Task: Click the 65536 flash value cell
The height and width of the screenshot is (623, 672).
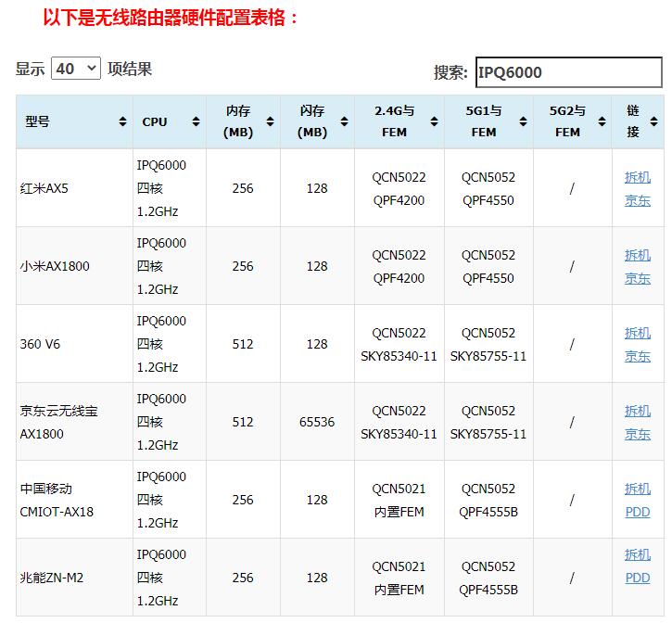Action: coord(317,422)
